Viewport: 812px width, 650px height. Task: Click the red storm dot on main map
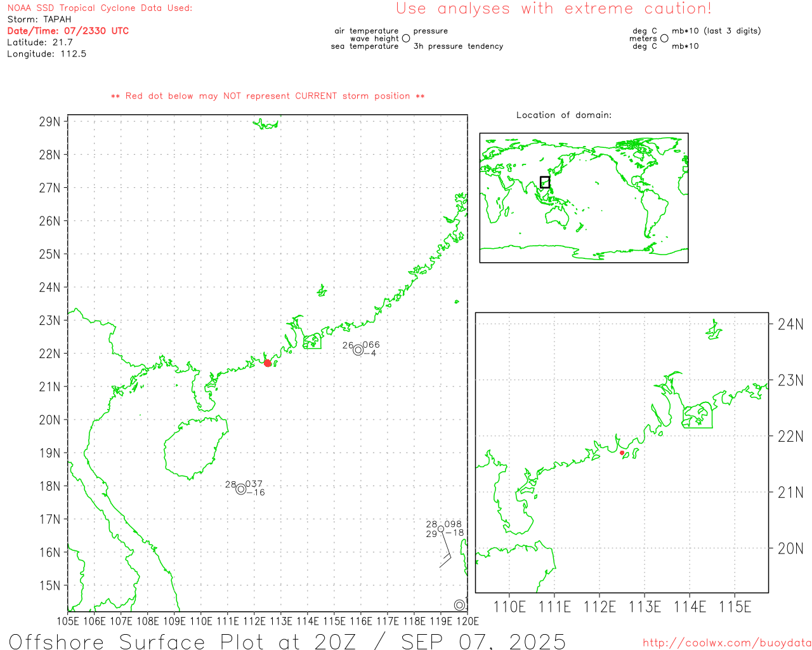pyautogui.click(x=268, y=363)
